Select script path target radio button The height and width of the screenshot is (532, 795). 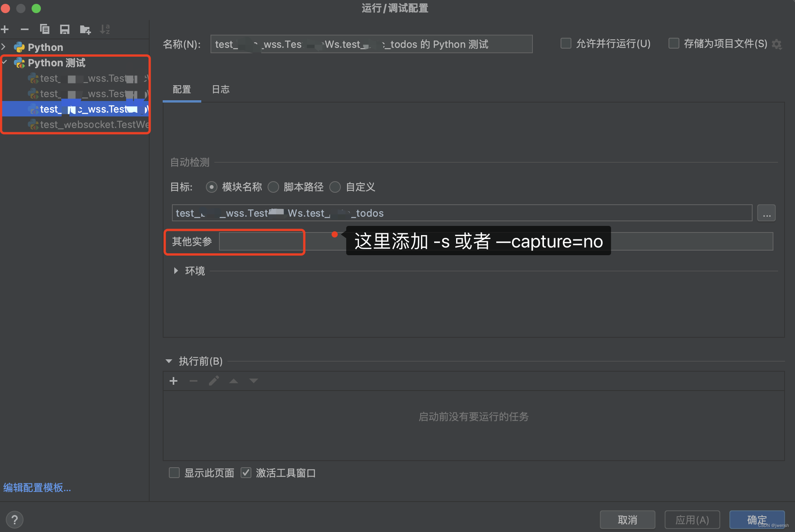pos(273,187)
